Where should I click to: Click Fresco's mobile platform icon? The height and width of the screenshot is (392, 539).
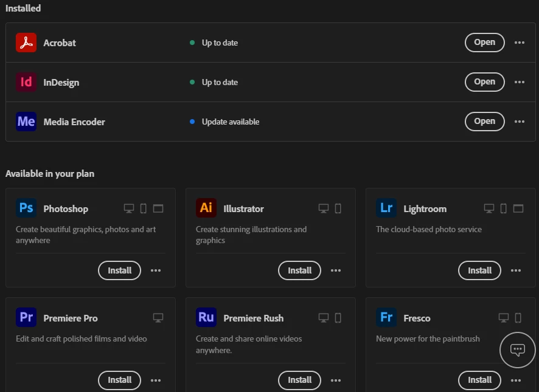(x=518, y=318)
